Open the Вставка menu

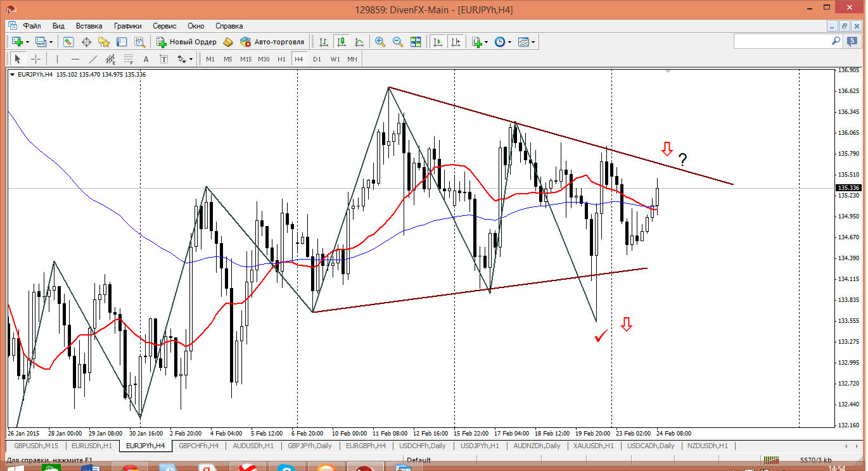click(x=89, y=26)
